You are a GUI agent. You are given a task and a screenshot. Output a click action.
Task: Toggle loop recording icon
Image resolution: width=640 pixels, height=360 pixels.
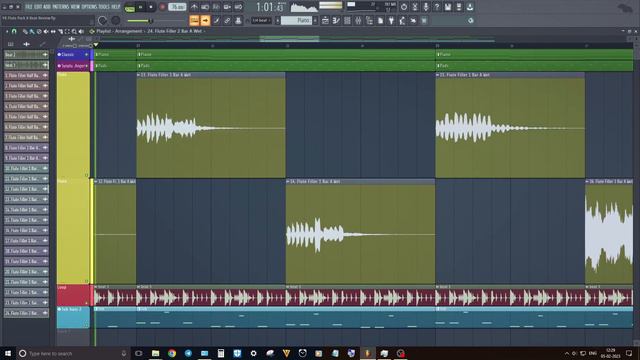(x=238, y=7)
